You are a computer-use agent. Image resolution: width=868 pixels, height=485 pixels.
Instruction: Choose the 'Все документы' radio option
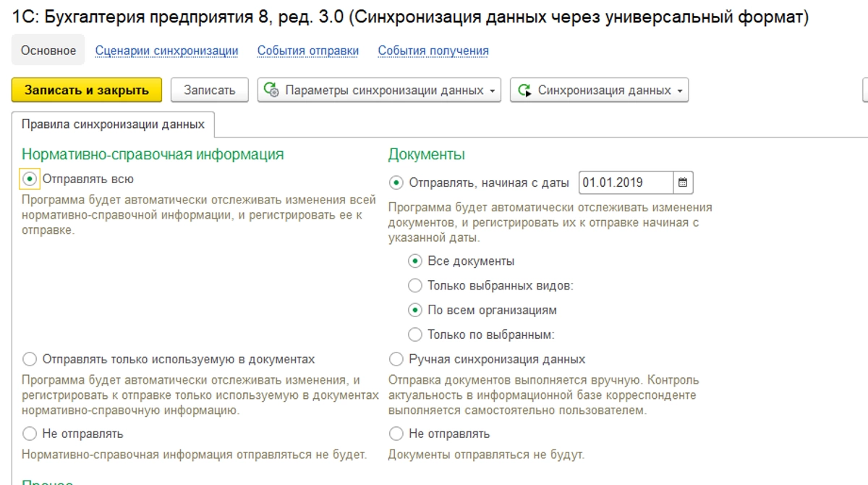coord(415,261)
